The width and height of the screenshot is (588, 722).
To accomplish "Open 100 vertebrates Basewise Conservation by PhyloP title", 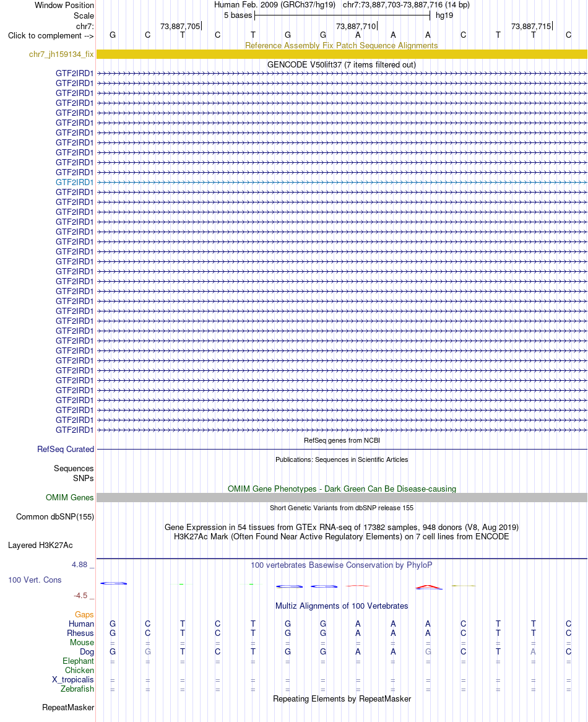I will 342,565.
